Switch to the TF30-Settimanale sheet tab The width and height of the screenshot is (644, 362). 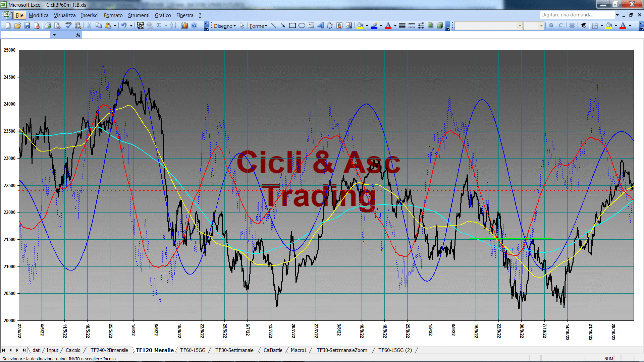[x=234, y=350]
